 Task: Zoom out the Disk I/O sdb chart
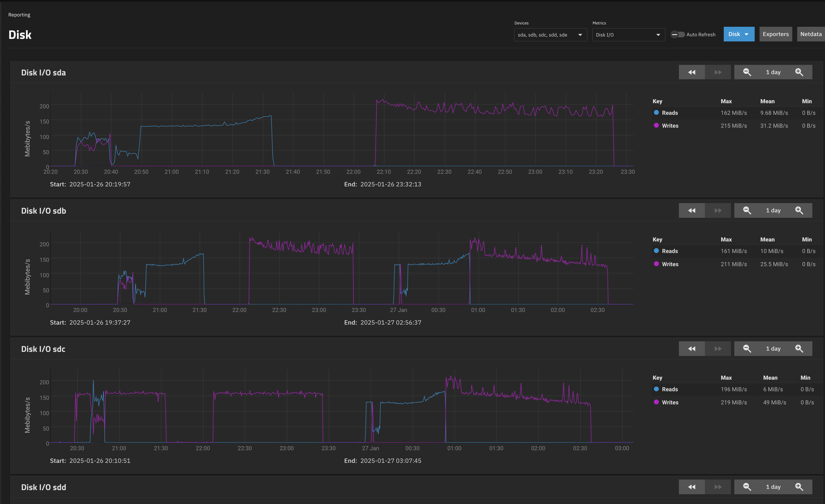click(x=747, y=210)
